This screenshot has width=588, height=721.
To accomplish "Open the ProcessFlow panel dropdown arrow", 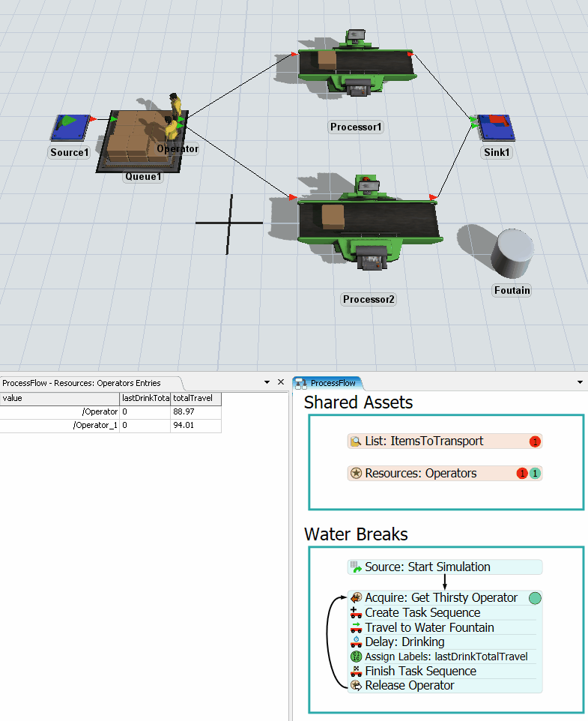I will tap(580, 382).
